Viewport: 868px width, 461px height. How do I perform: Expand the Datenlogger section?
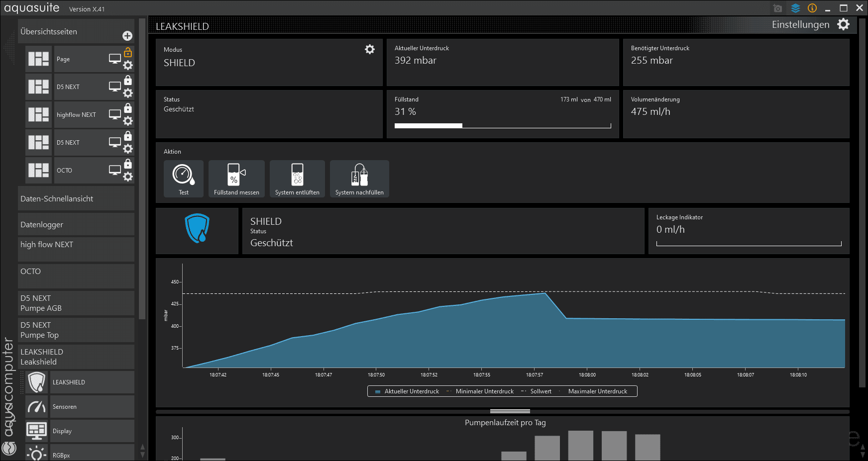point(76,224)
